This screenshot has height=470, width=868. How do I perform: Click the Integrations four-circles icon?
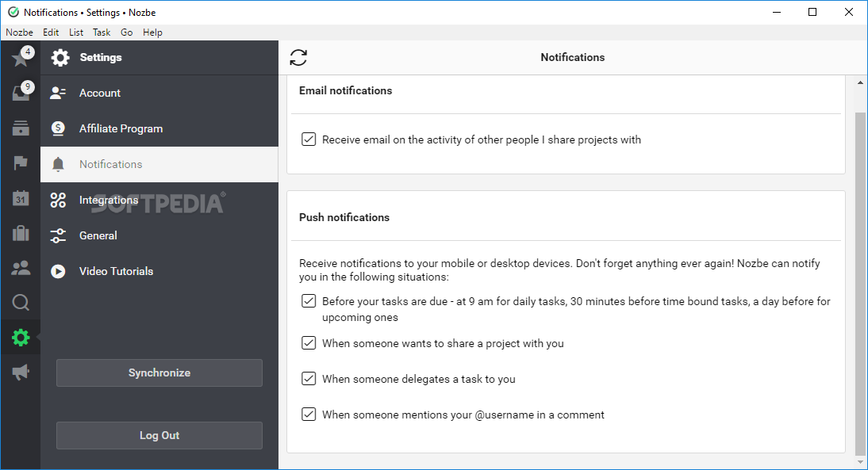point(58,201)
